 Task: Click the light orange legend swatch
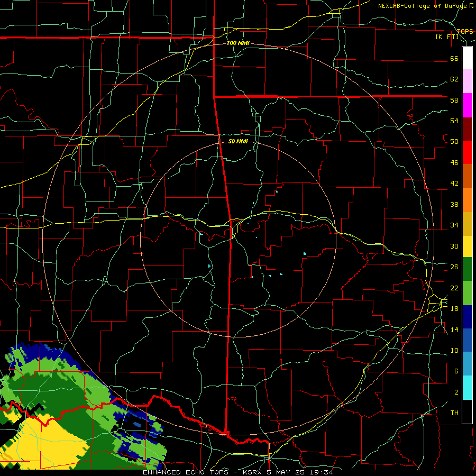(x=467, y=200)
